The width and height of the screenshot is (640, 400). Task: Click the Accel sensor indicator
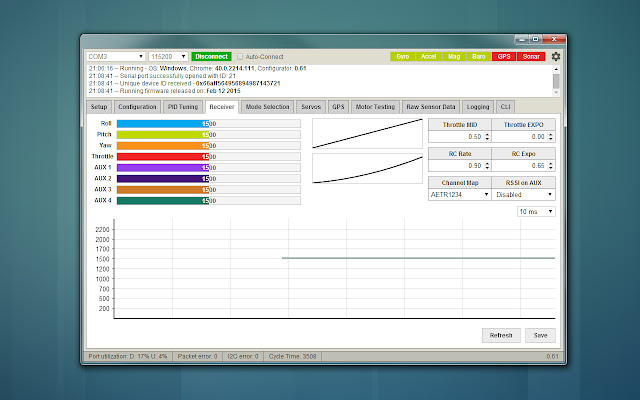coord(428,57)
